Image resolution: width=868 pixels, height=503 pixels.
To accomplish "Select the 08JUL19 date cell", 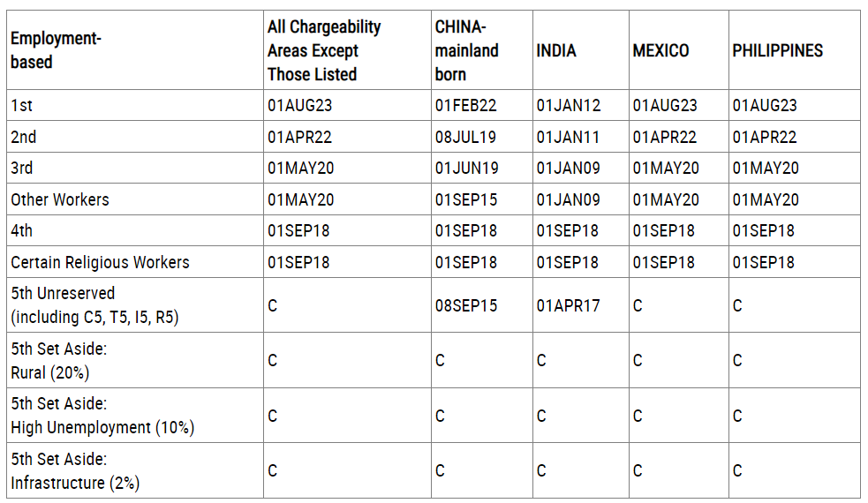I will [465, 137].
